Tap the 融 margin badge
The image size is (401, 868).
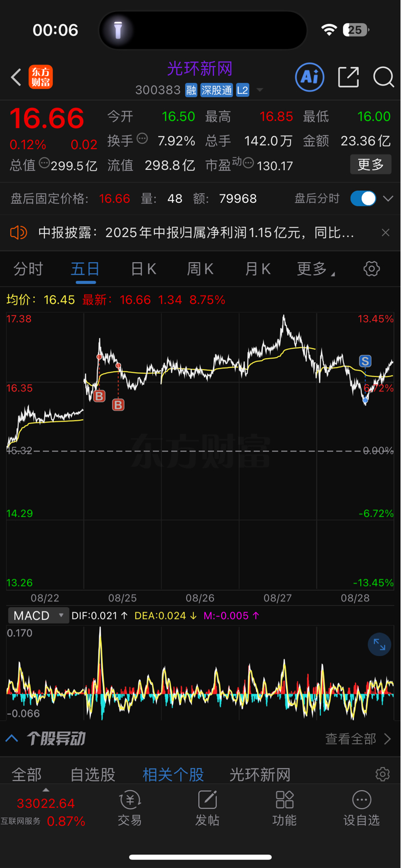click(191, 90)
